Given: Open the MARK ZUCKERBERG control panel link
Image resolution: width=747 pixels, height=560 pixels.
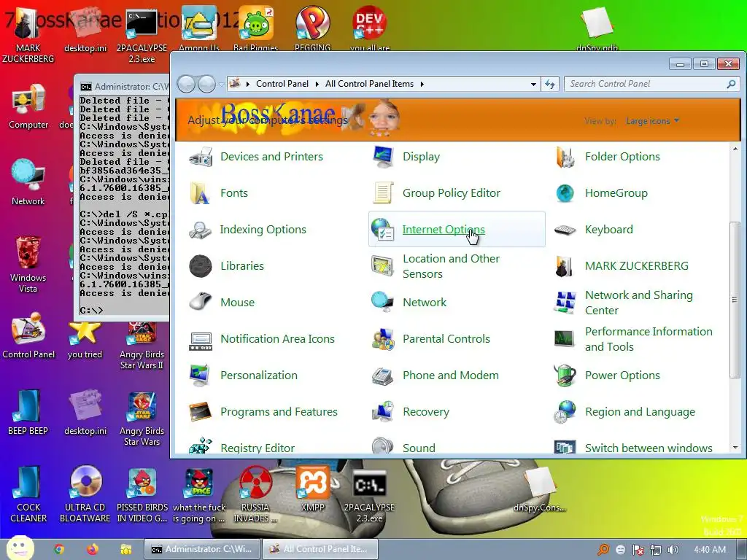Looking at the screenshot, I should [636, 265].
